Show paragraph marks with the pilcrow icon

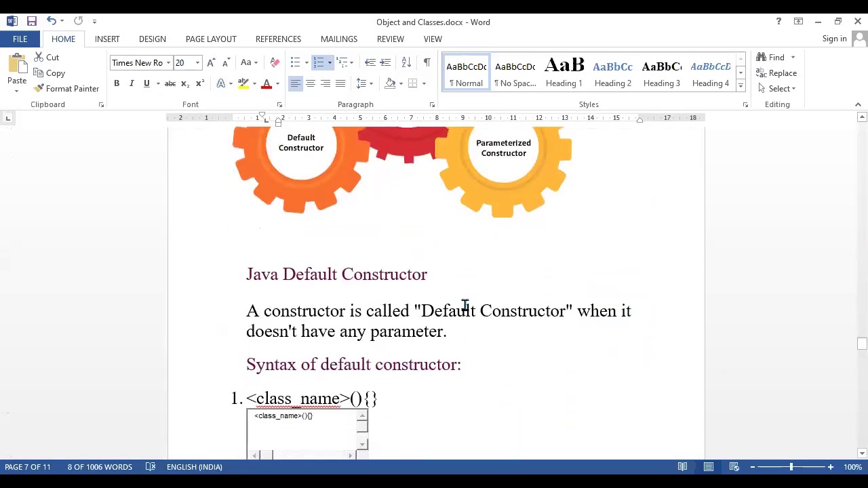click(x=427, y=62)
